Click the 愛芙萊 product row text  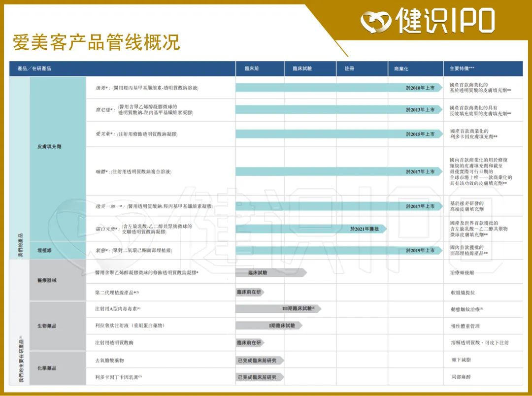[136, 134]
